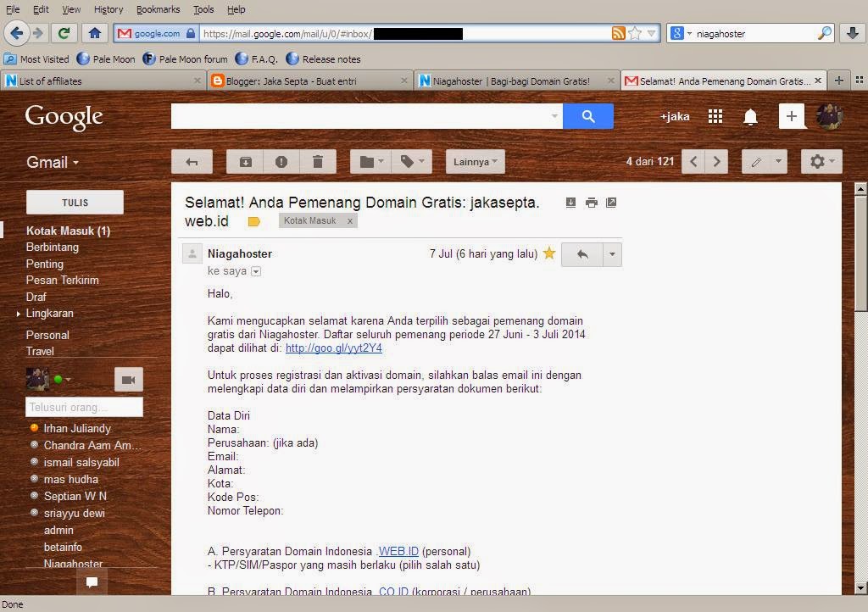Open the Lainnya more actions dropdown

tap(476, 162)
